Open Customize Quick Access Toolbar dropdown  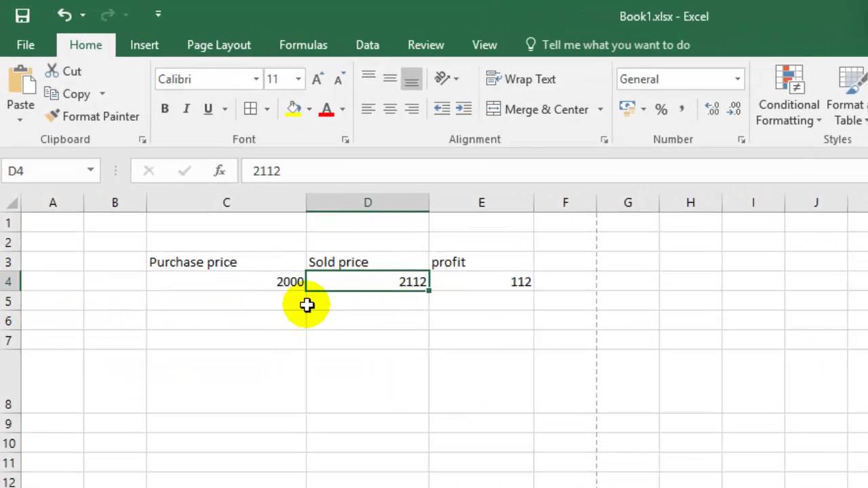coord(158,14)
